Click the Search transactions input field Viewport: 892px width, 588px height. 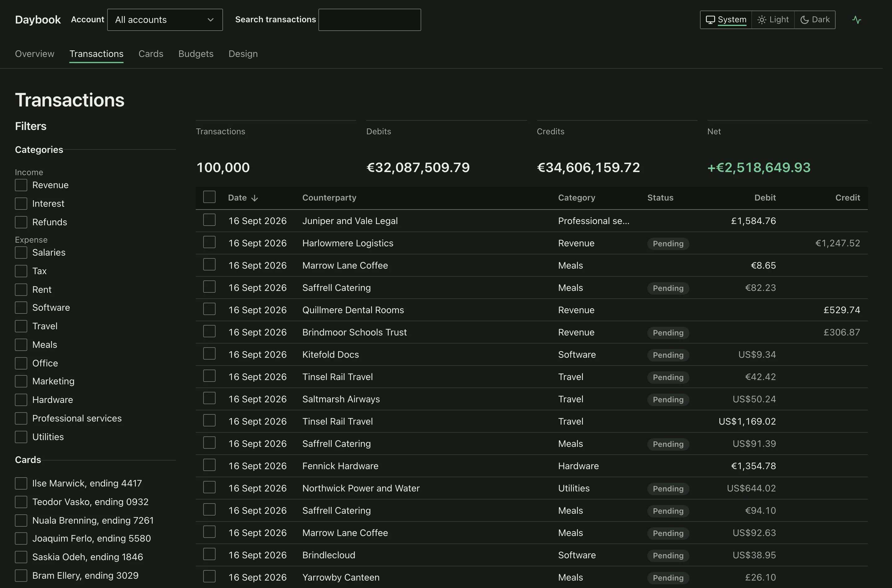click(x=369, y=20)
